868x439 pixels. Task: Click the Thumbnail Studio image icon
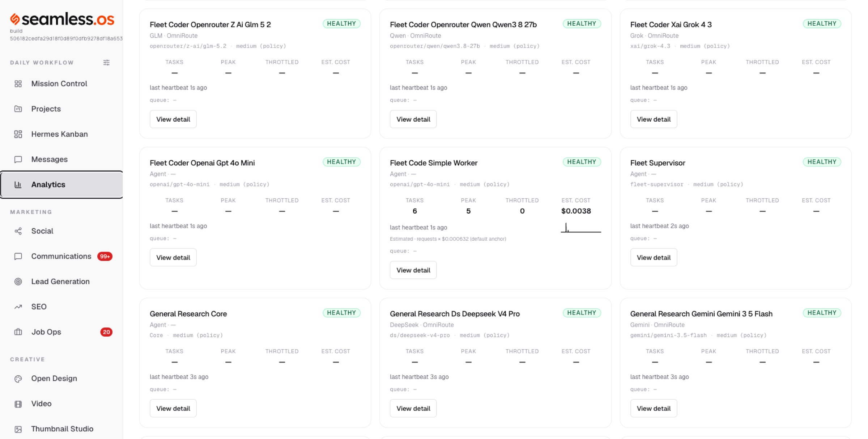18,429
